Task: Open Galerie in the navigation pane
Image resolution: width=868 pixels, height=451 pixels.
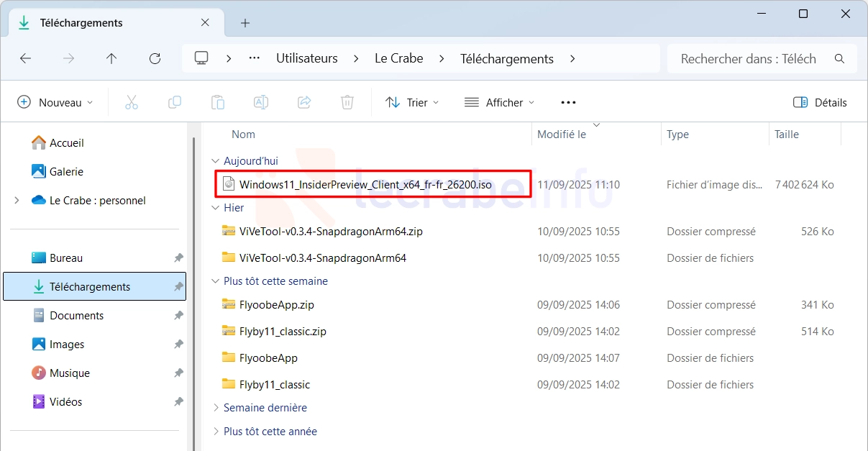Action: 58,172
